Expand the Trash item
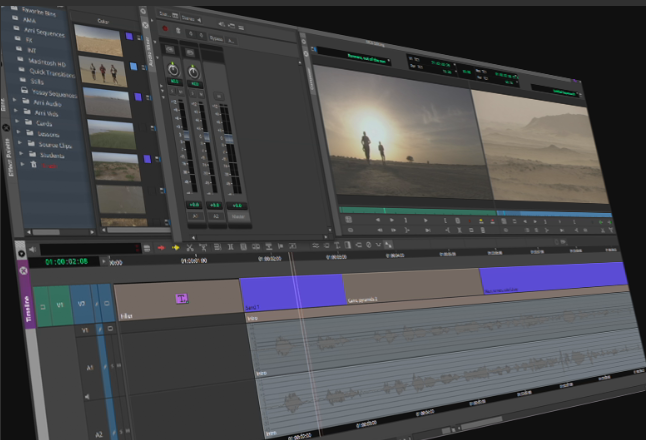Screen dimensions: 646x440 pos(23,164)
